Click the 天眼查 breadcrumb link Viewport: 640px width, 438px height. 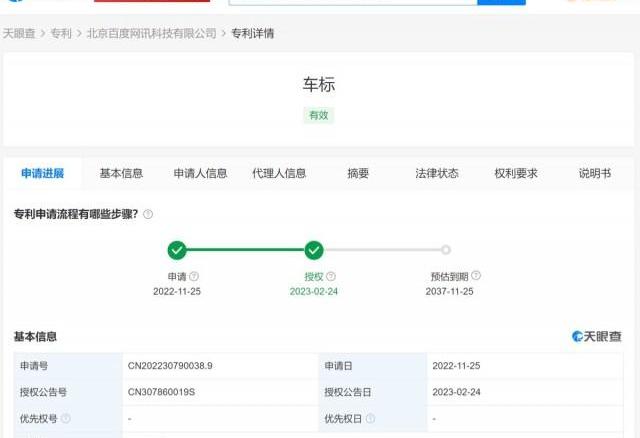pyautogui.click(x=22, y=34)
